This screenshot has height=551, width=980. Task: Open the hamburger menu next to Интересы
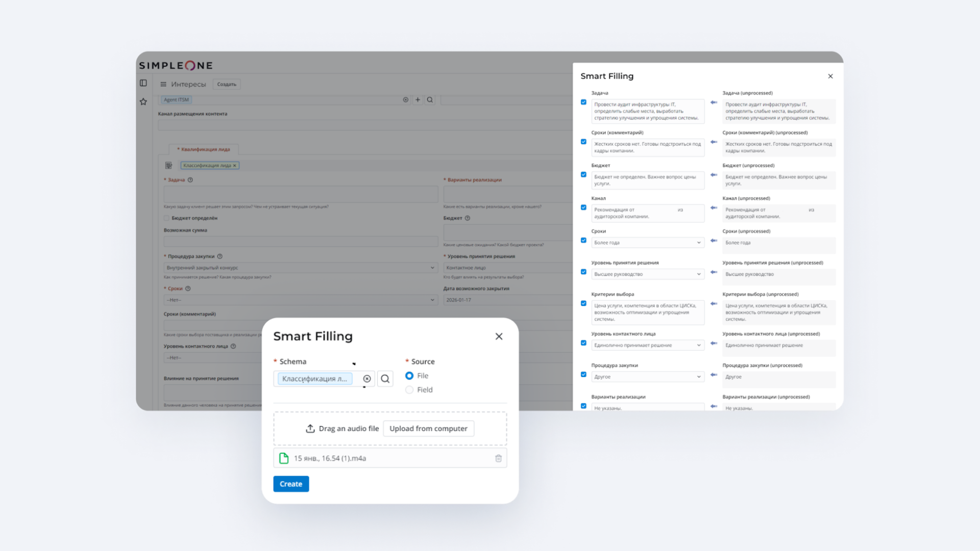tap(163, 84)
